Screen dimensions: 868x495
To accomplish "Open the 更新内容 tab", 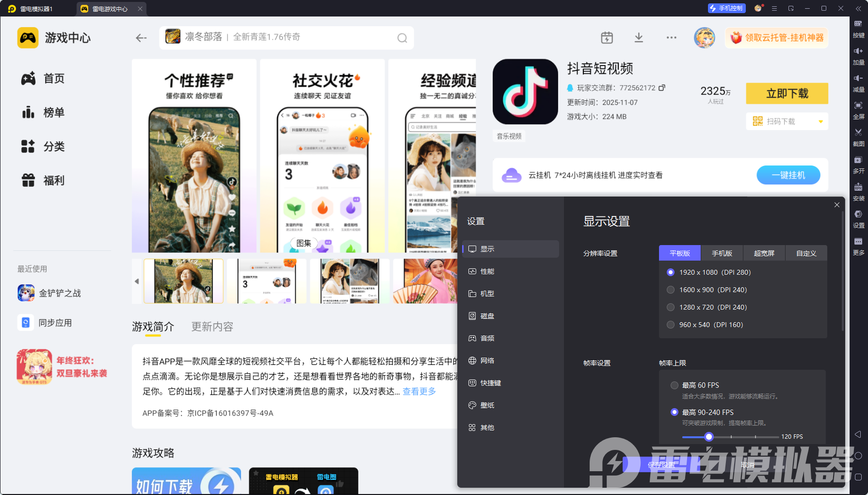I will (x=212, y=327).
